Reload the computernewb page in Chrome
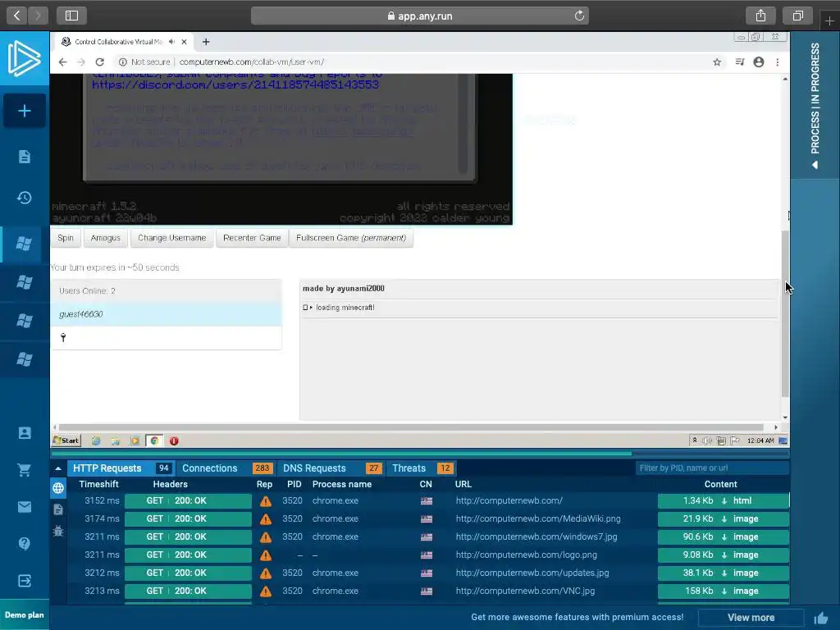Image resolution: width=840 pixels, height=630 pixels. 99,62
